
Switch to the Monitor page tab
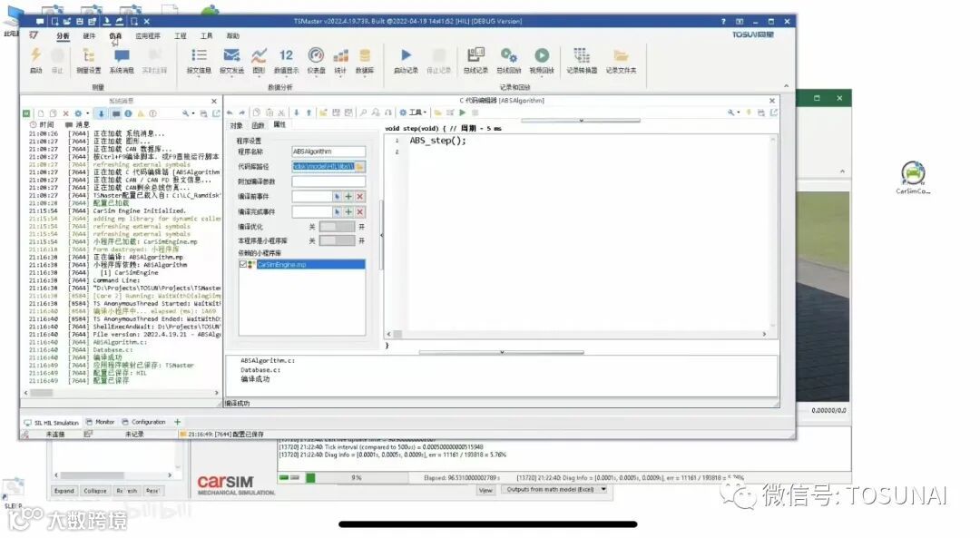coord(100,422)
